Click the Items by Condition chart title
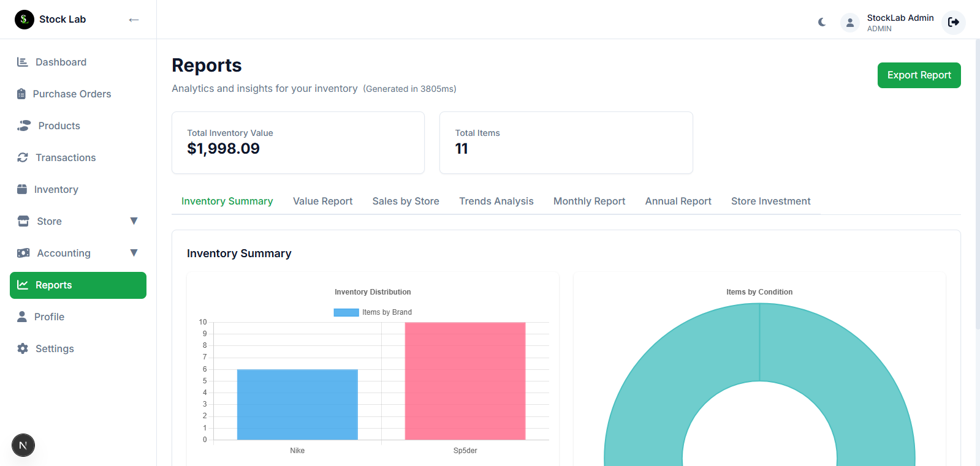The image size is (980, 466). pos(759,292)
